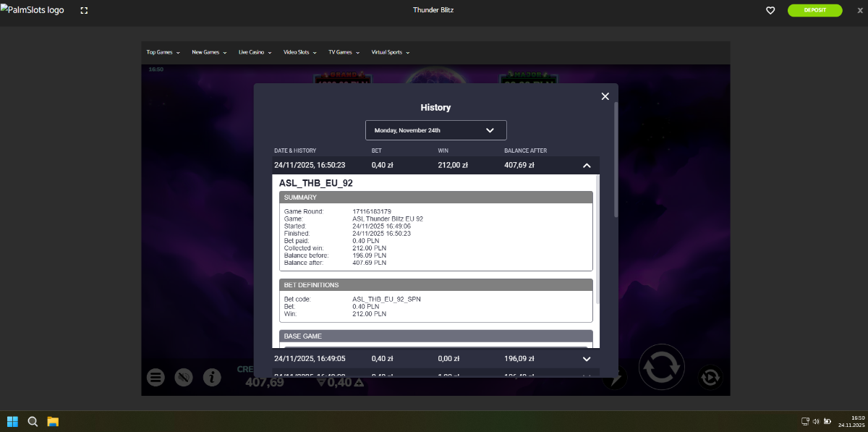The width and height of the screenshot is (868, 432).
Task: Open Windows Start menu
Action: coord(12,421)
